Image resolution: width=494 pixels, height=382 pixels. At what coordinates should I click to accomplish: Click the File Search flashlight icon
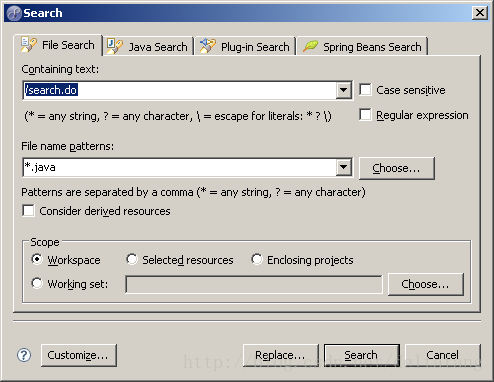click(x=28, y=44)
